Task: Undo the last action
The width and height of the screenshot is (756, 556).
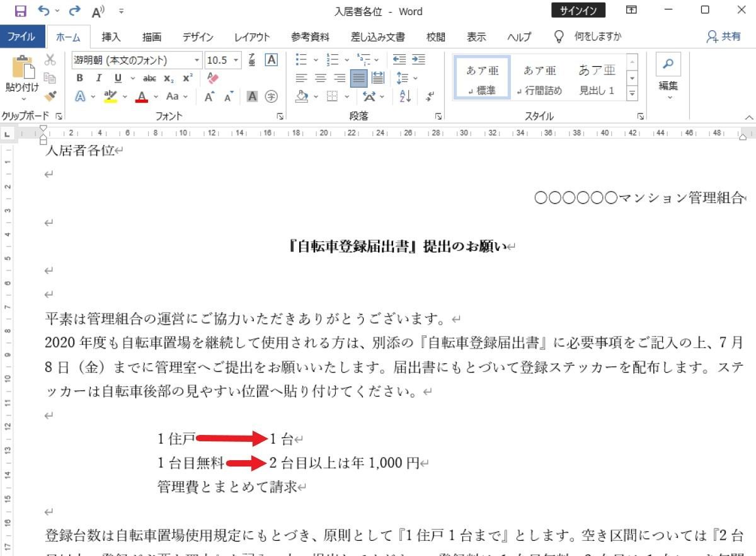Action: tap(43, 11)
